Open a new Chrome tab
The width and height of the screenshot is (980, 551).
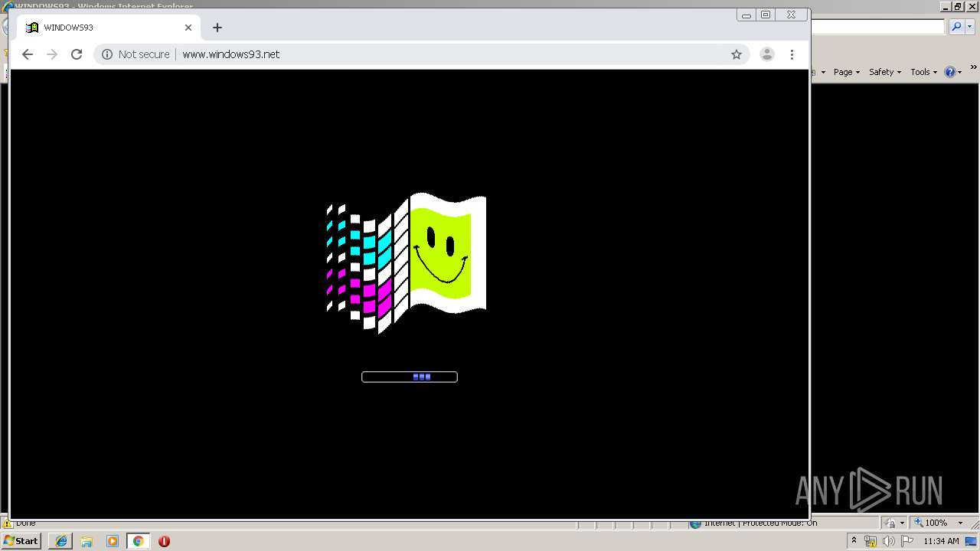click(217, 28)
